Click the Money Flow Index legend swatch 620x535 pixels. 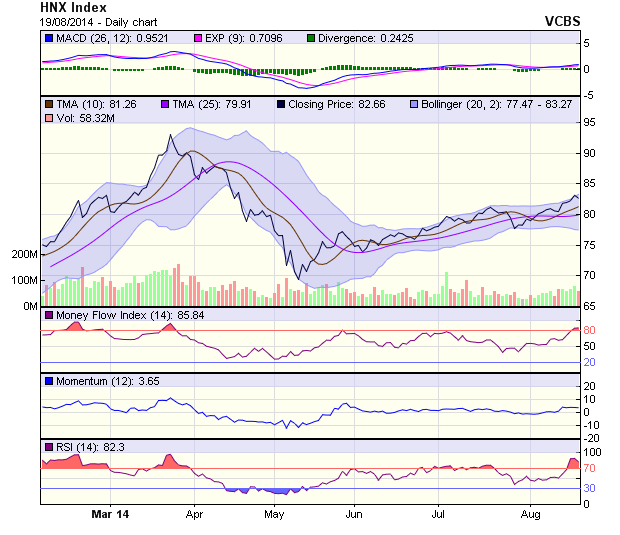48,316
